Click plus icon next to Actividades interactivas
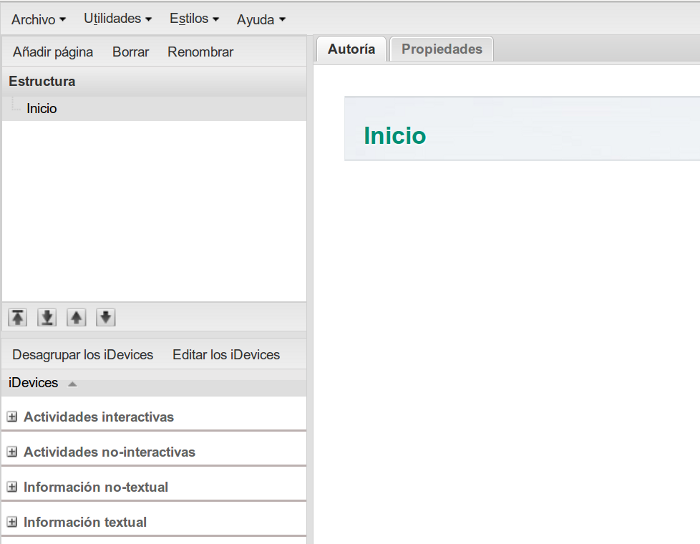Viewport: 700px width, 544px height. pyautogui.click(x=12, y=417)
